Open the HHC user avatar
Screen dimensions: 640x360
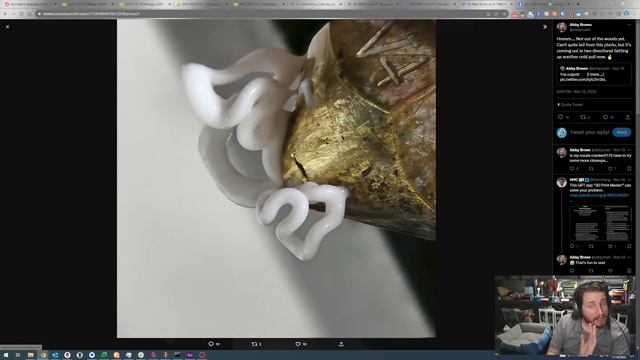point(562,182)
